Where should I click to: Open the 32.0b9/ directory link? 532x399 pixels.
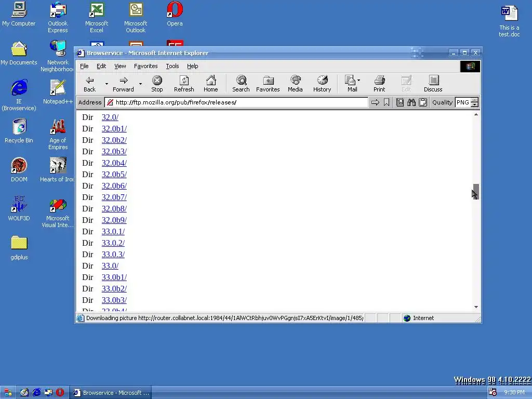tap(114, 220)
